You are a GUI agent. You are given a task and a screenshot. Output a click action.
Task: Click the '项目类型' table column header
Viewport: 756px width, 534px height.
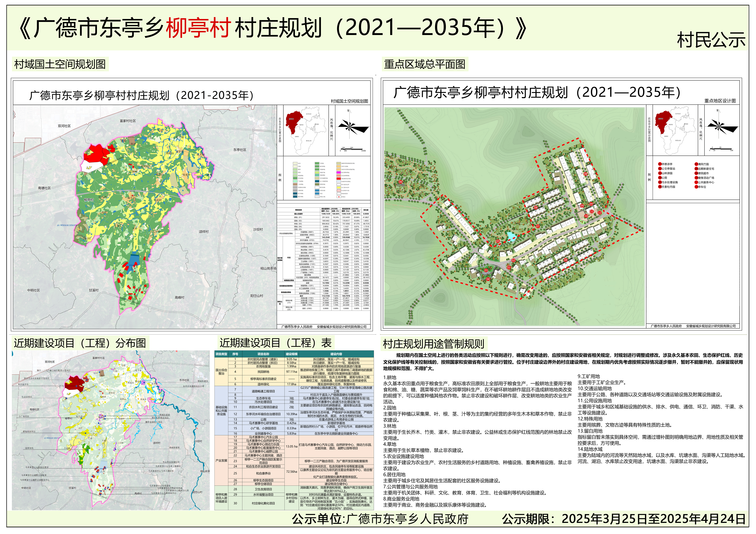point(221,354)
